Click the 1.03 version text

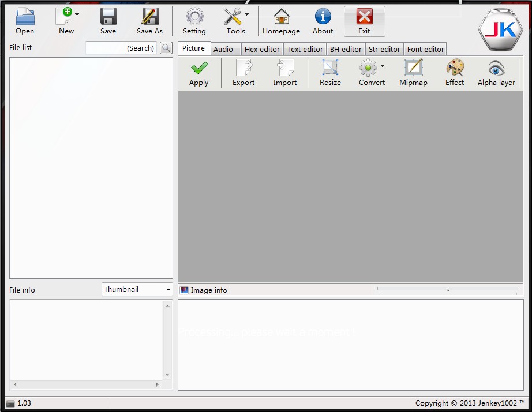point(24,403)
